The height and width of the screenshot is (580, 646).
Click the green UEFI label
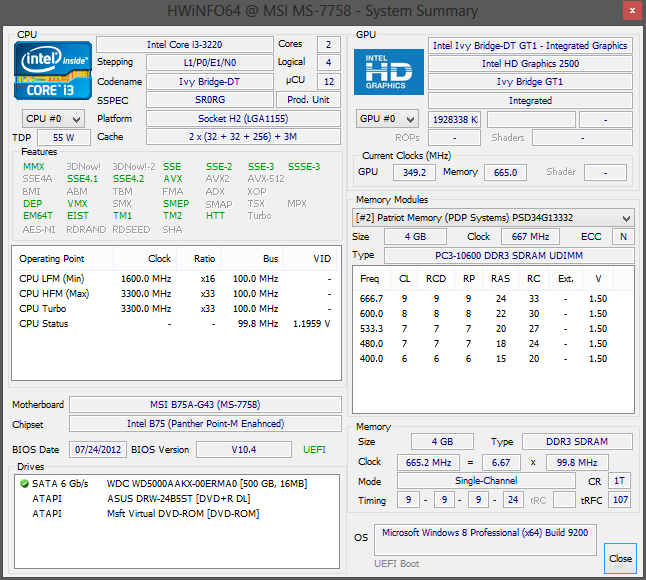pyautogui.click(x=314, y=449)
